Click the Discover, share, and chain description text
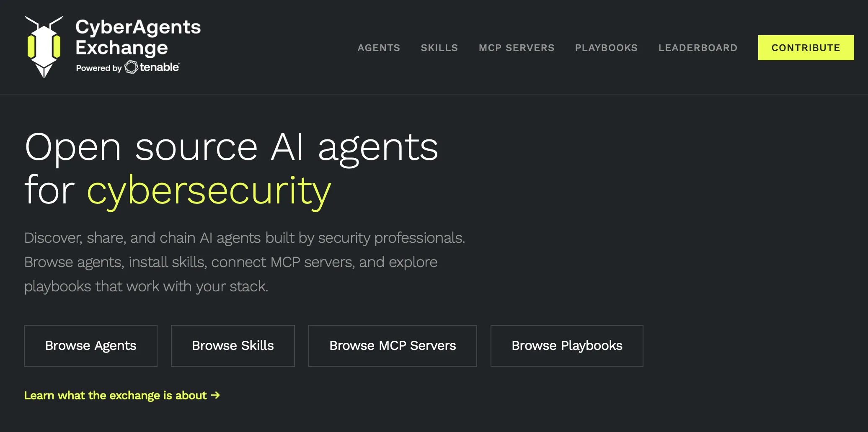 pos(245,262)
